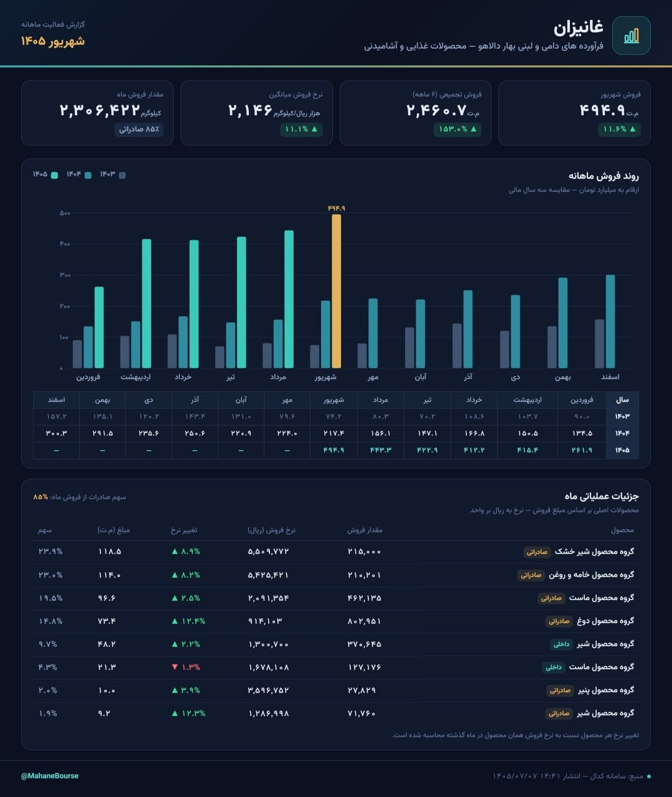Click the غانیزان company title
The image size is (672, 797).
[x=579, y=27]
